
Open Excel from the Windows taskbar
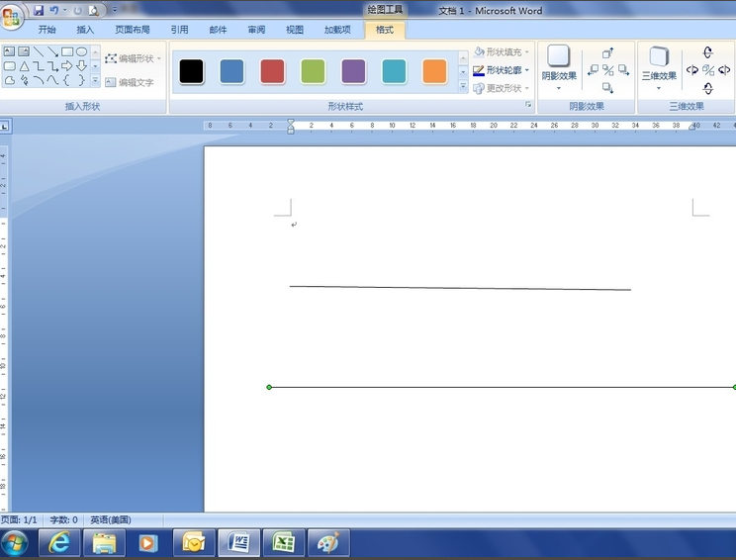click(x=284, y=542)
